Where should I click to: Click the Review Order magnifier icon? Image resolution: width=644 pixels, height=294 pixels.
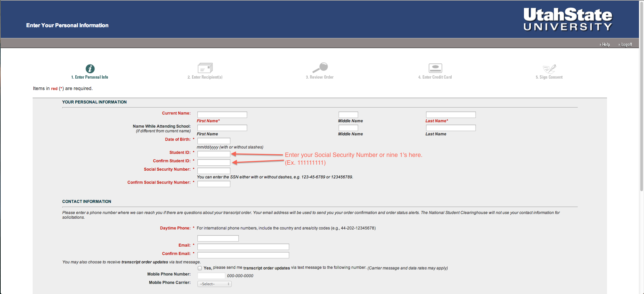[320, 68]
